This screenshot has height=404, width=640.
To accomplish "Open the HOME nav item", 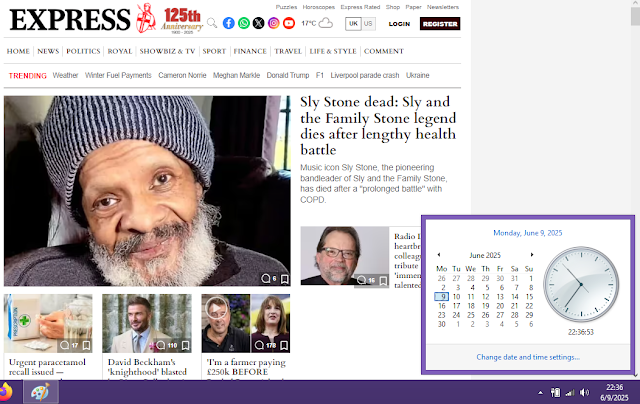I will tap(18, 51).
